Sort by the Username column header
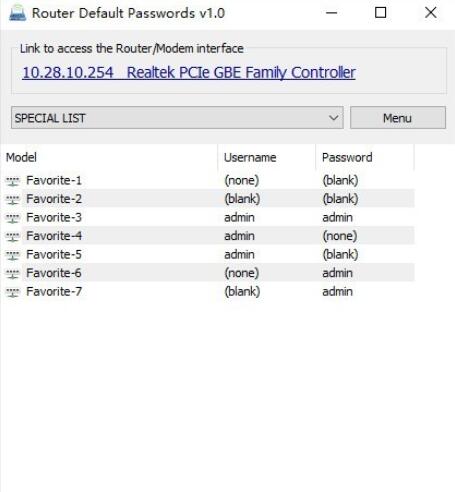 (267, 157)
